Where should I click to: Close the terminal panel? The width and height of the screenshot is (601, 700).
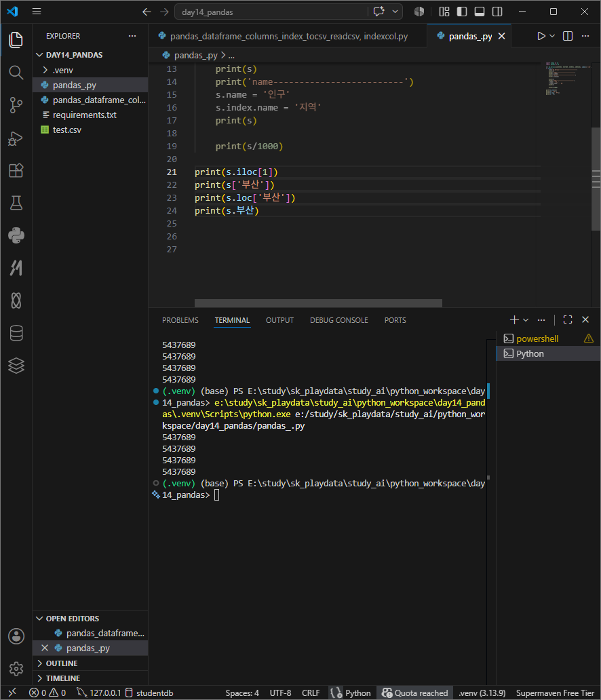[585, 319]
